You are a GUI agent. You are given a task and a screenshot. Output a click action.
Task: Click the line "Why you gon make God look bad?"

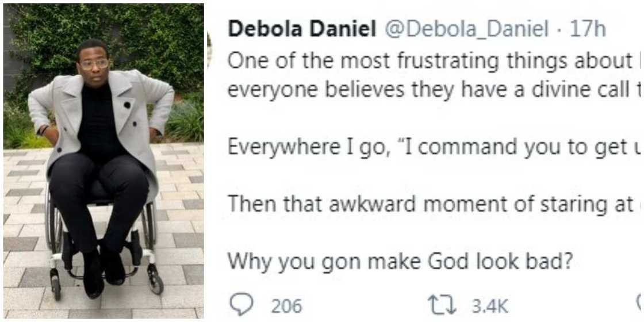click(400, 262)
